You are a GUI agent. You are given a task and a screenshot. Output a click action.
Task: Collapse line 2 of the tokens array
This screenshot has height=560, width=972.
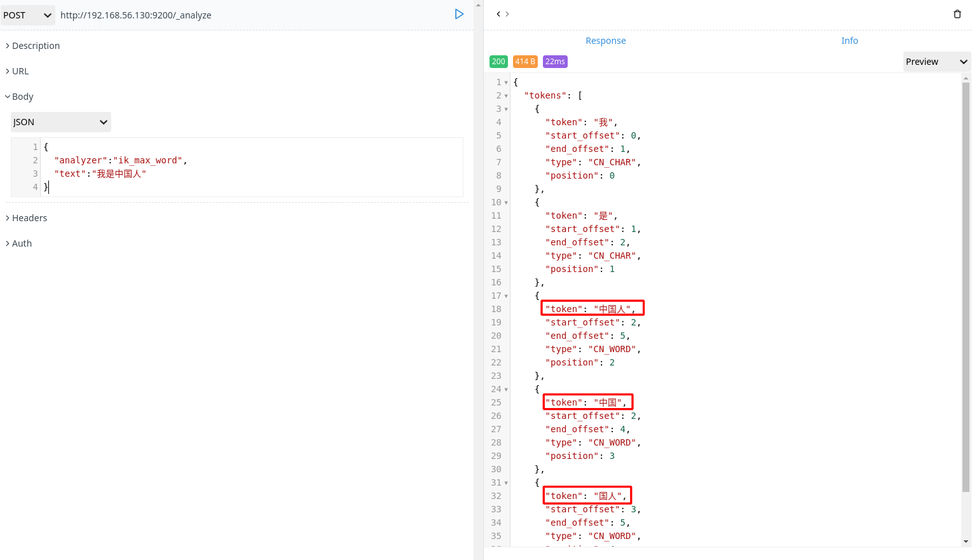pyautogui.click(x=506, y=95)
